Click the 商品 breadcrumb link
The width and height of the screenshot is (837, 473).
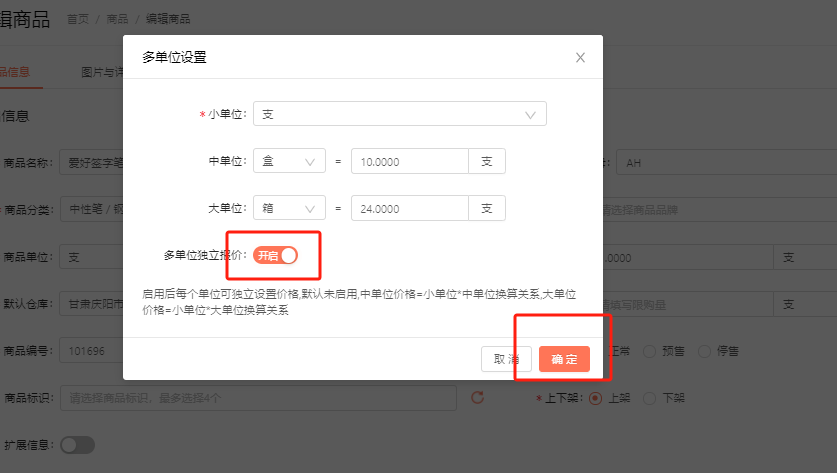pyautogui.click(x=117, y=19)
